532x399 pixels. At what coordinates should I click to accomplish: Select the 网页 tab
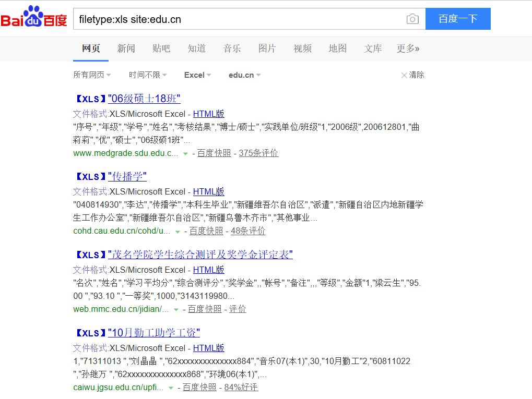tap(91, 49)
